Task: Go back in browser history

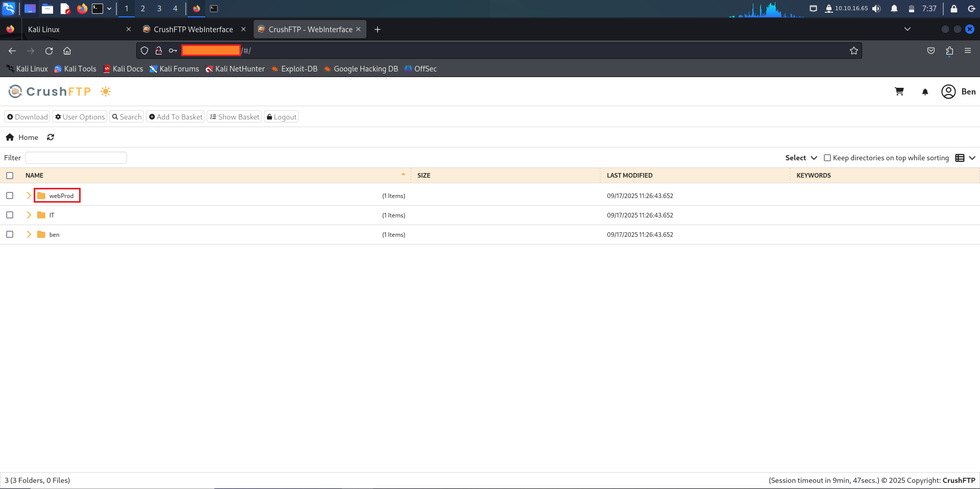Action: (x=12, y=51)
